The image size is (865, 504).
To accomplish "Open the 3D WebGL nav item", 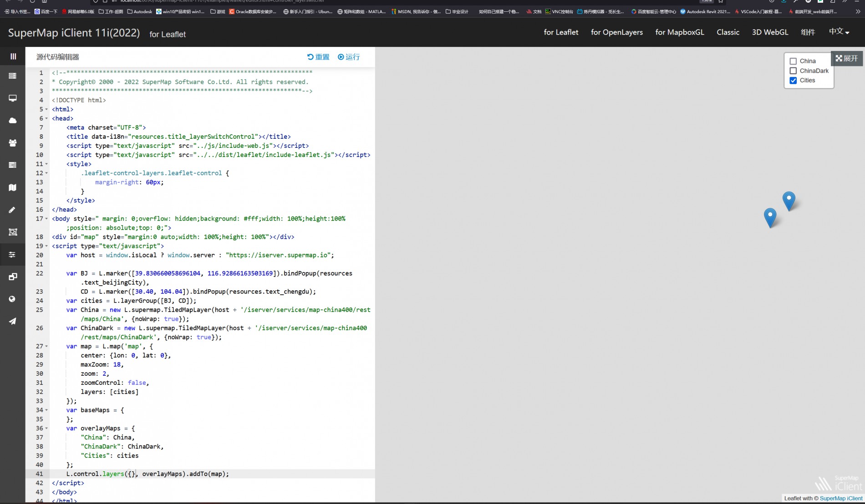I will tap(770, 32).
